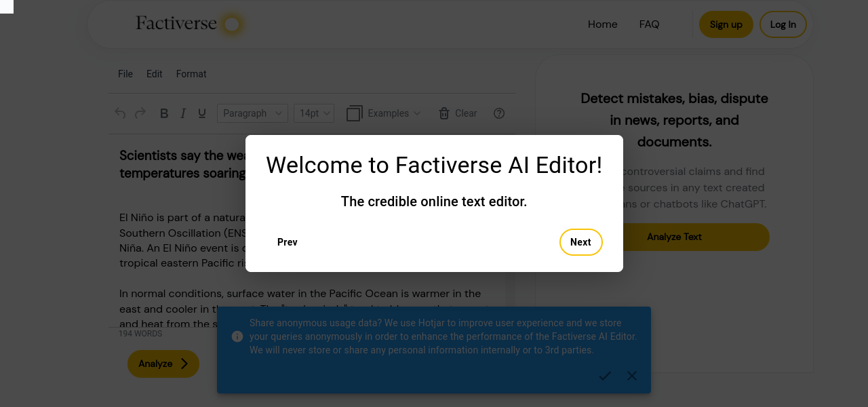Open the Edit menu

coord(155,74)
